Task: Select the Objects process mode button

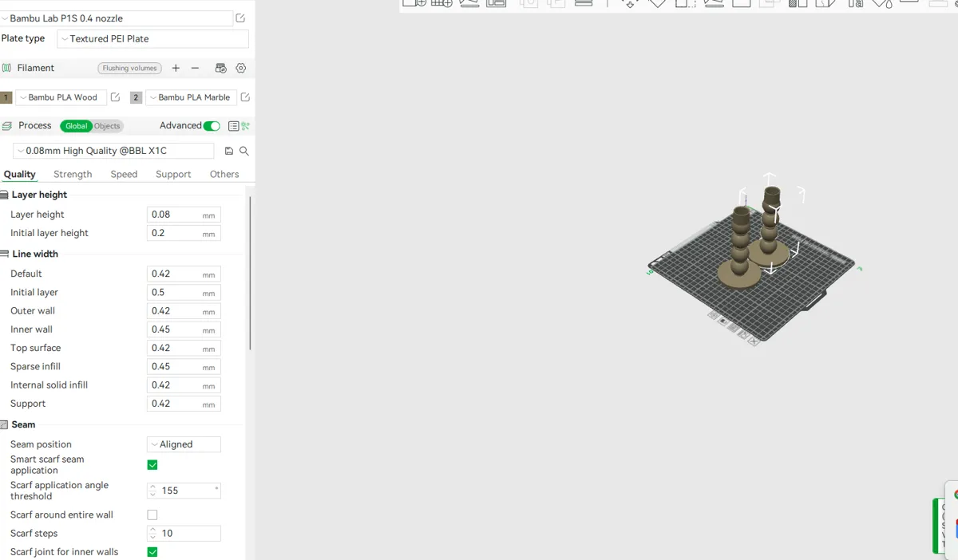Action: click(x=107, y=126)
